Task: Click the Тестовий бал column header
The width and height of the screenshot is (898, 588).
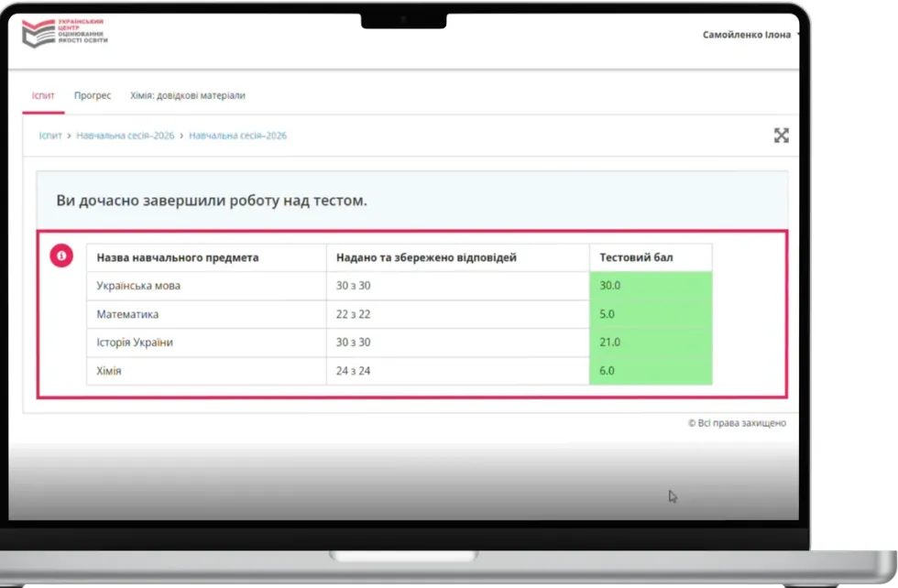Action: pyautogui.click(x=651, y=257)
